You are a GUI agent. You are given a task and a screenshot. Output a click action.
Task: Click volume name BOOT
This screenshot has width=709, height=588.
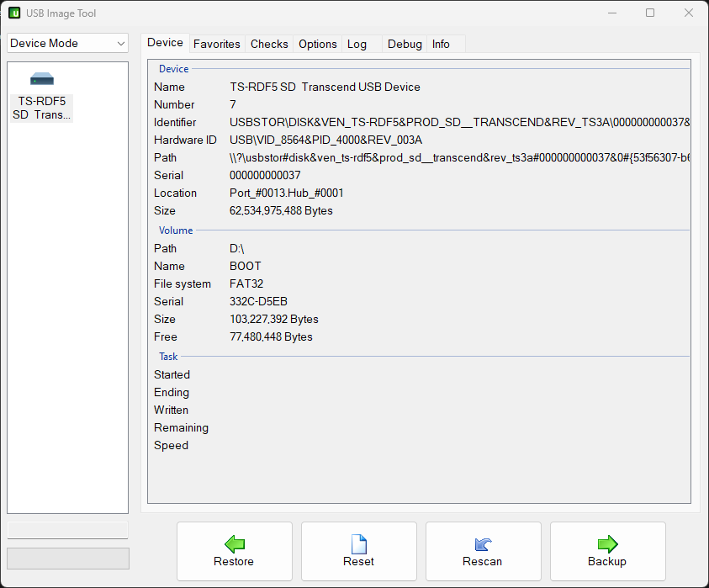coord(245,266)
